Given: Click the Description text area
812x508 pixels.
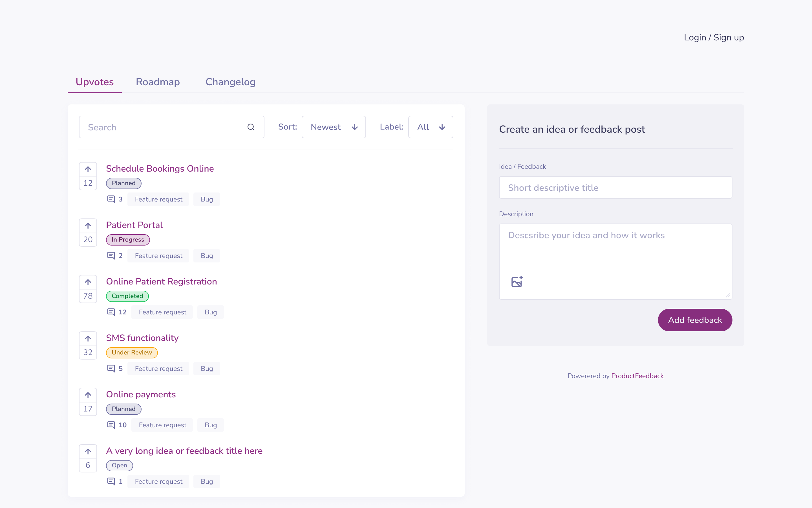Looking at the screenshot, I should pos(615,261).
